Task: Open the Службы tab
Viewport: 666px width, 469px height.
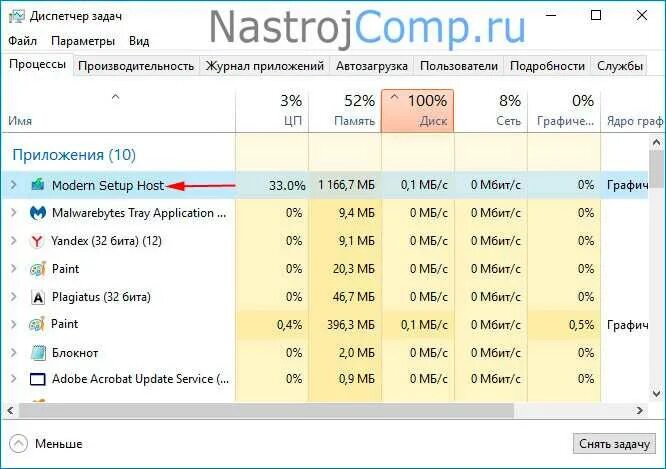Action: click(619, 66)
